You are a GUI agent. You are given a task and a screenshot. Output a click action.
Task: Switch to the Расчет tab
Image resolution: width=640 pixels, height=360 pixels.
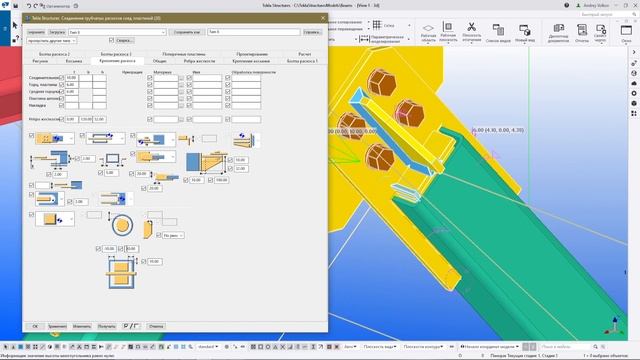(x=304, y=54)
